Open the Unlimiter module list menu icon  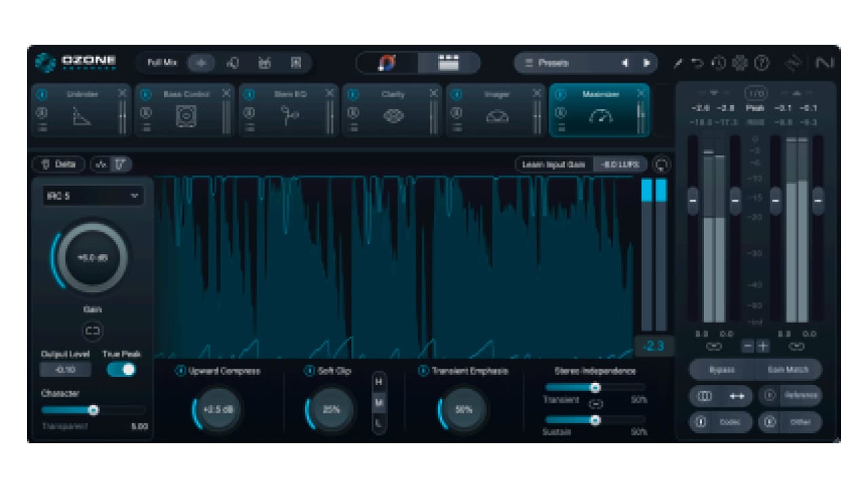(x=41, y=127)
